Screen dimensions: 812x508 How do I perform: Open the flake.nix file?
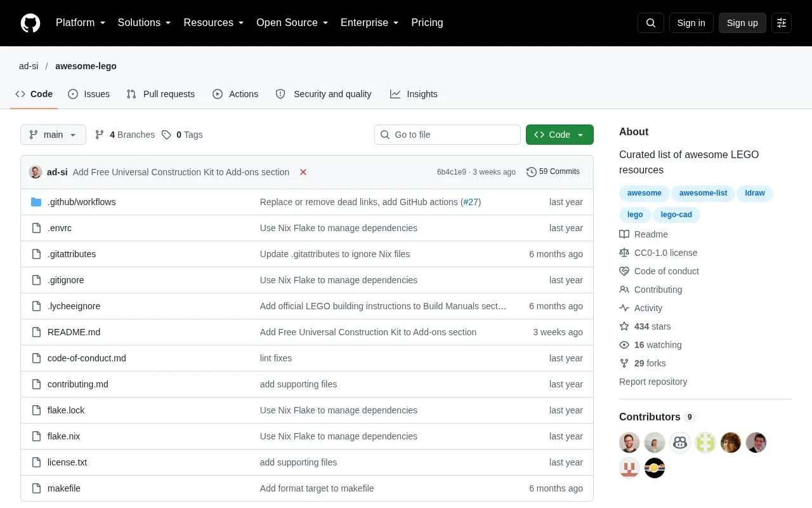(x=63, y=436)
